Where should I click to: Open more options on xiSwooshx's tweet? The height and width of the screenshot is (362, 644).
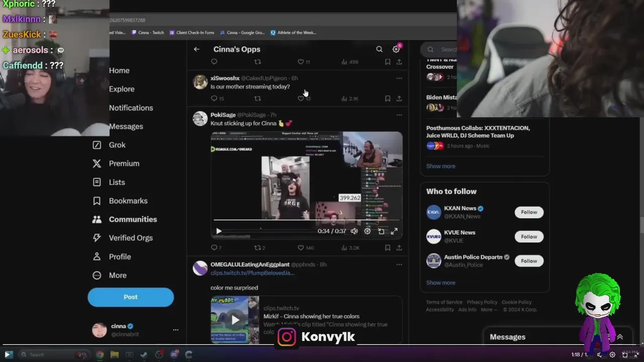pos(399,78)
